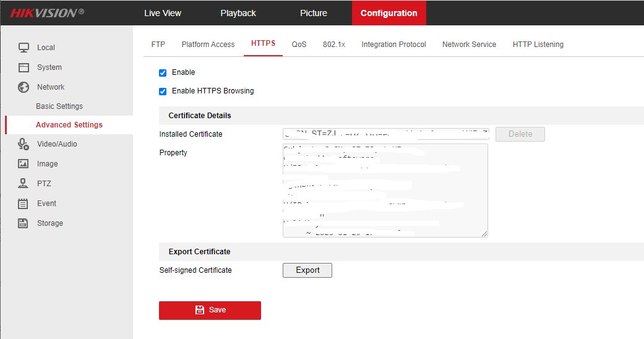Click the Property certificate details text area
Image resolution: width=644 pixels, height=339 pixels.
coord(385,191)
